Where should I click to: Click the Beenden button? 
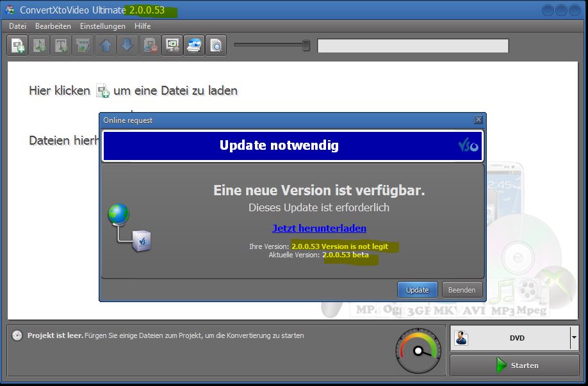(x=462, y=290)
